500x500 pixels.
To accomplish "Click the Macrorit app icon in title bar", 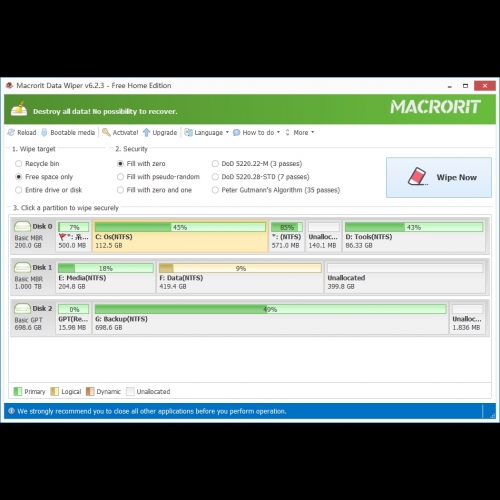I will pyautogui.click(x=10, y=85).
